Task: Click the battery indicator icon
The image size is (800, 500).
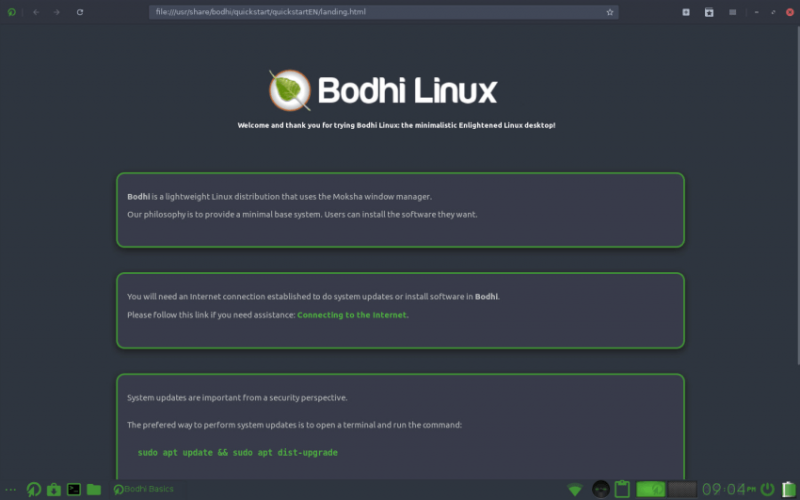Action: pyautogui.click(x=789, y=489)
